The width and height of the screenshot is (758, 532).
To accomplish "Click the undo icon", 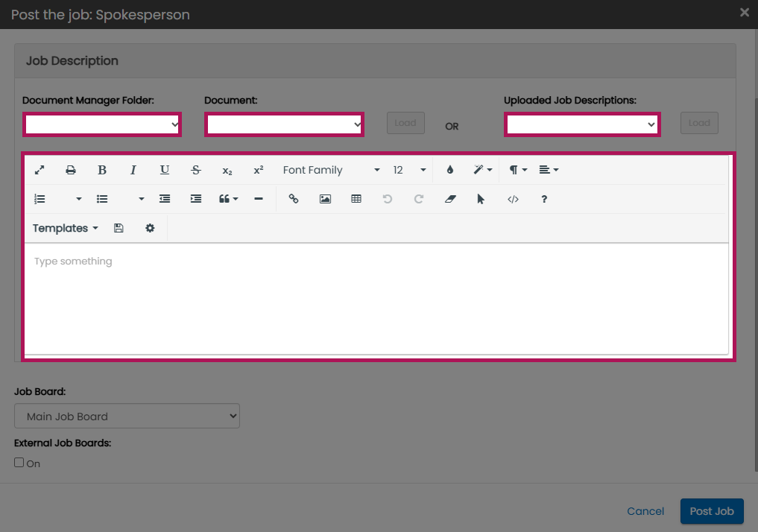I will click(388, 199).
